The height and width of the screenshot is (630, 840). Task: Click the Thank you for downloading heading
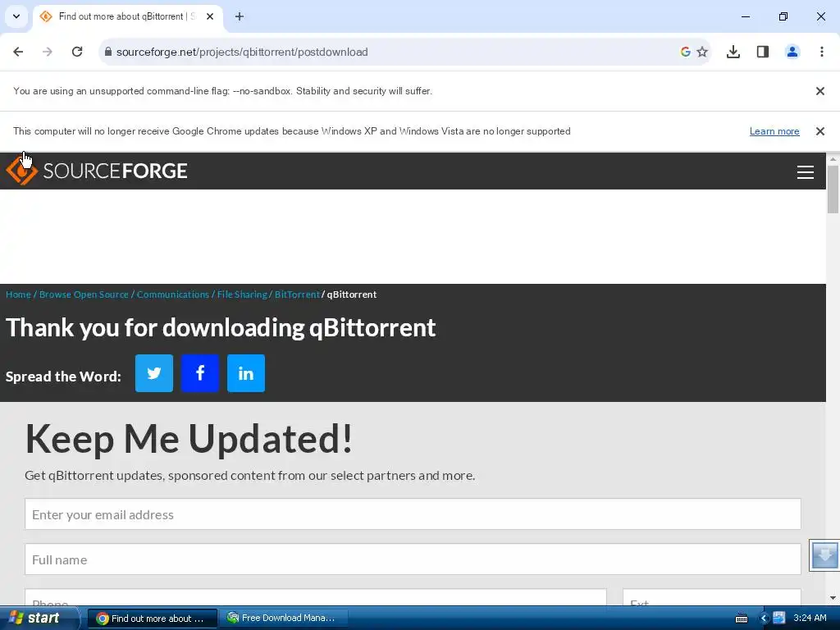point(221,328)
